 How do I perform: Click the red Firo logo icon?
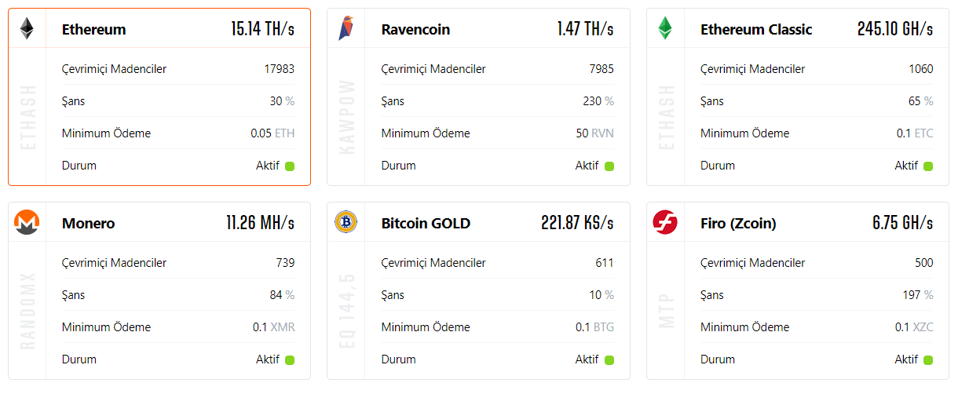[665, 223]
